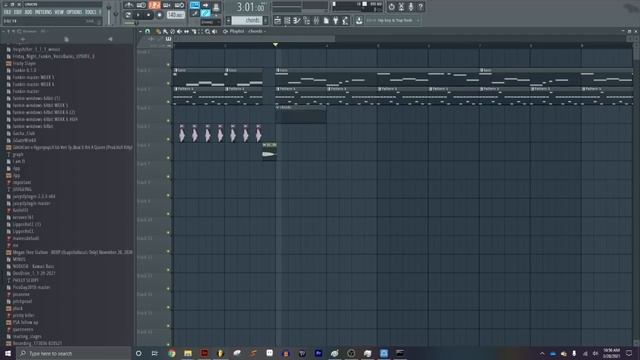Switch the pattern/song mode button
640x360 pixels.
click(128, 15)
